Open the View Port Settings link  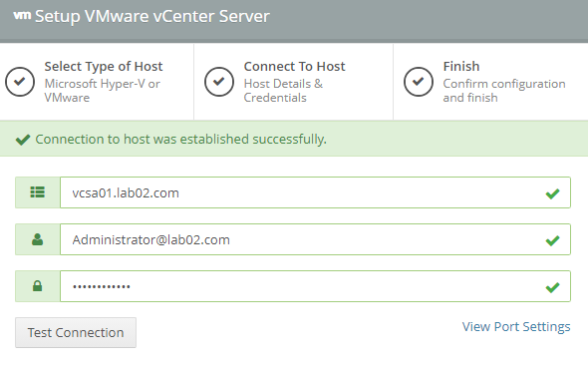[516, 326]
